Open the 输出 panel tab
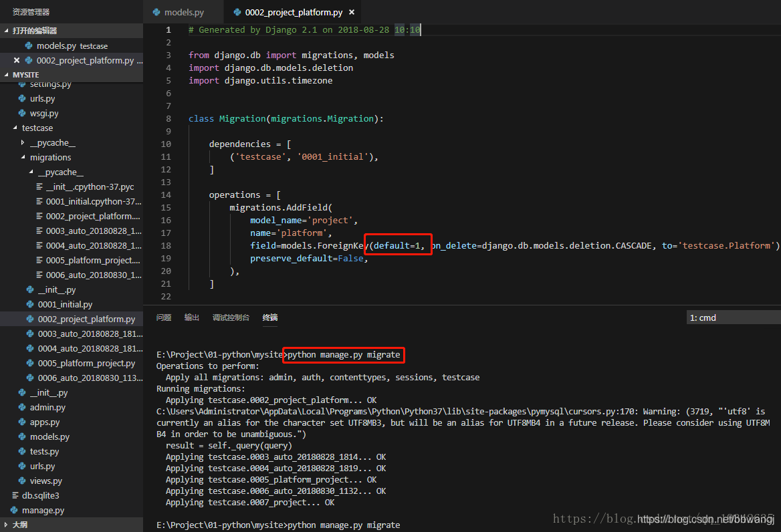This screenshot has width=781, height=532. pyautogui.click(x=191, y=317)
